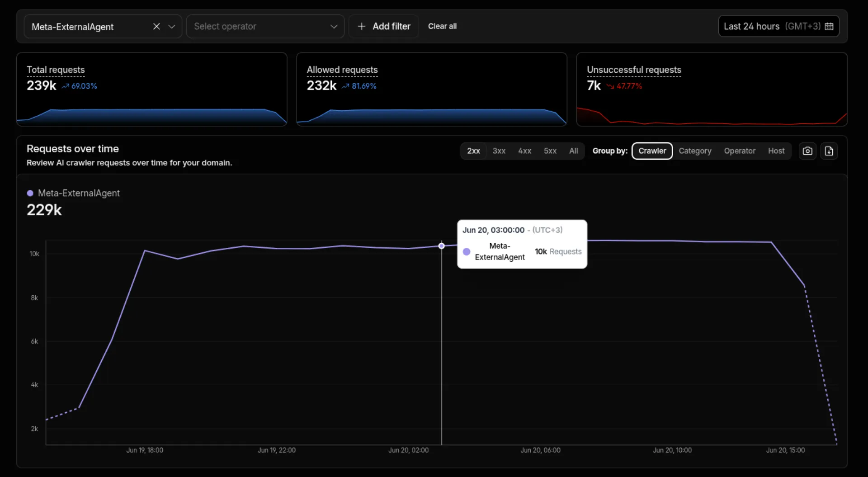
Task: Click the 232k allowed requests value
Action: 322,85
